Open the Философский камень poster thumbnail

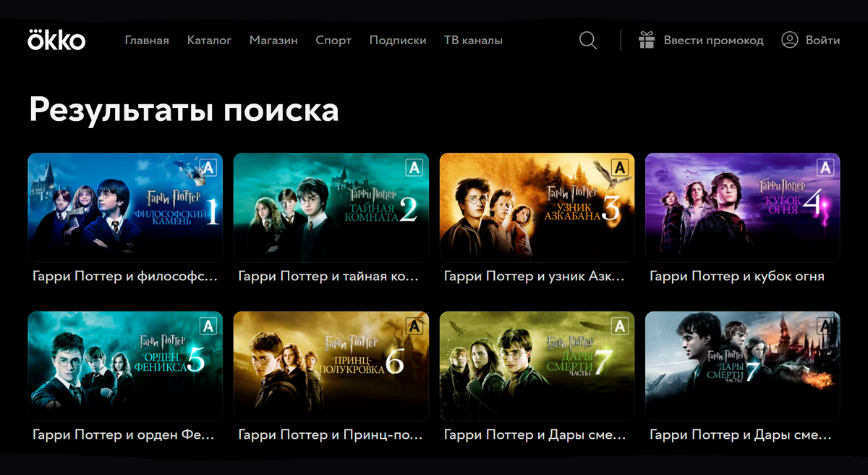(x=125, y=207)
